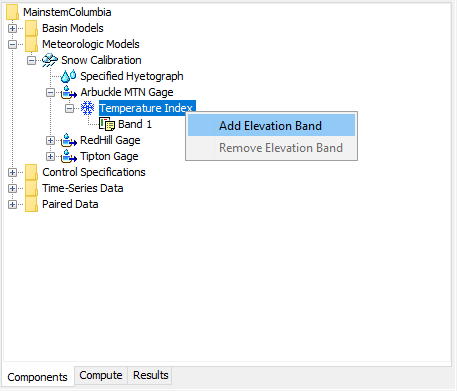The height and width of the screenshot is (391, 457).
Task: Select the Band 1 tree item
Action: click(135, 124)
